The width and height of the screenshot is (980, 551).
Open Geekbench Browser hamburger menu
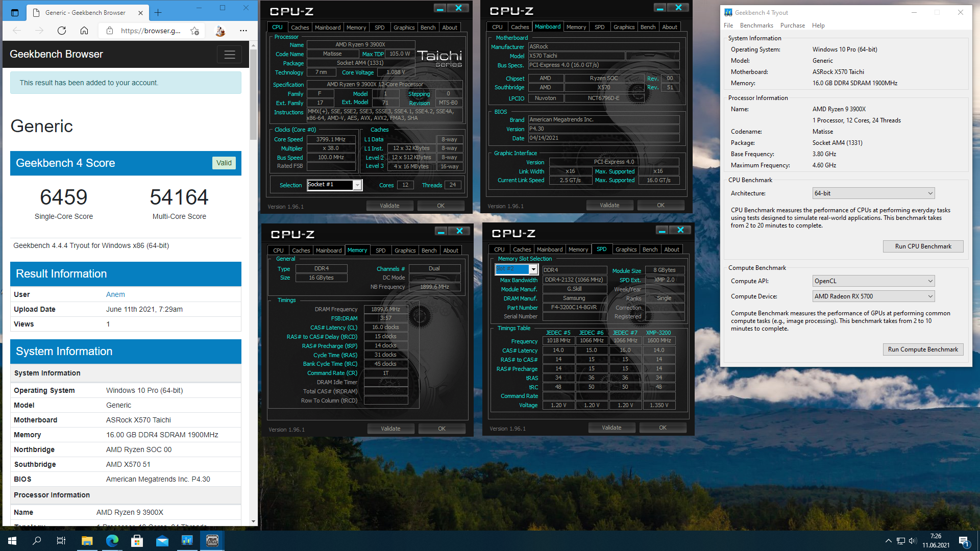pos(230,55)
